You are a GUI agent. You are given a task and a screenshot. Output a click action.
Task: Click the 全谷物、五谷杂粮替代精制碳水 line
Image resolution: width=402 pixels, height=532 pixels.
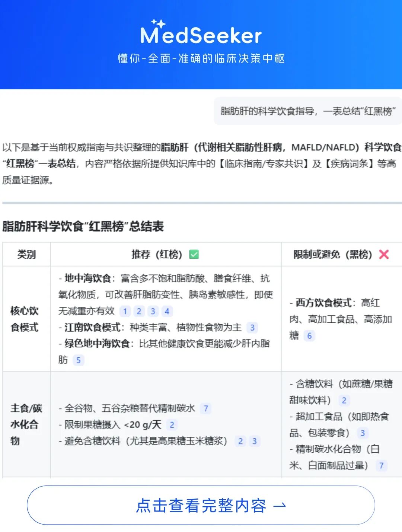click(127, 408)
